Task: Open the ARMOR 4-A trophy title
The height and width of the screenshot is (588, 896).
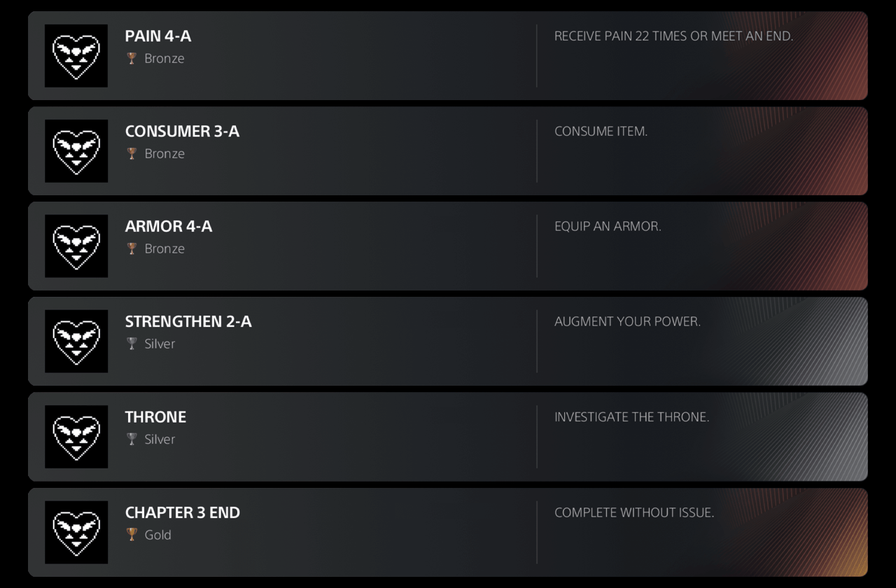Action: point(169,226)
